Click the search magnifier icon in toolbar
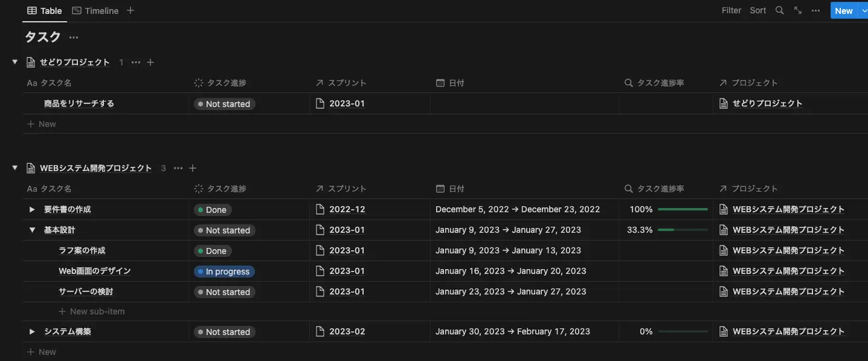 [x=779, y=10]
